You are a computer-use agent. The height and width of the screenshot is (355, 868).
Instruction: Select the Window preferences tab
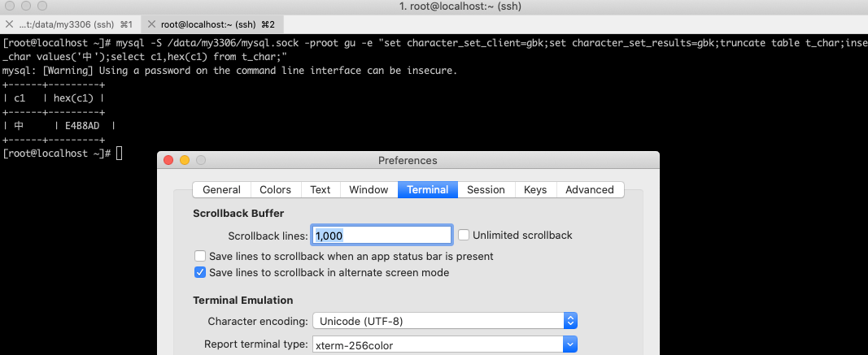pyautogui.click(x=369, y=190)
